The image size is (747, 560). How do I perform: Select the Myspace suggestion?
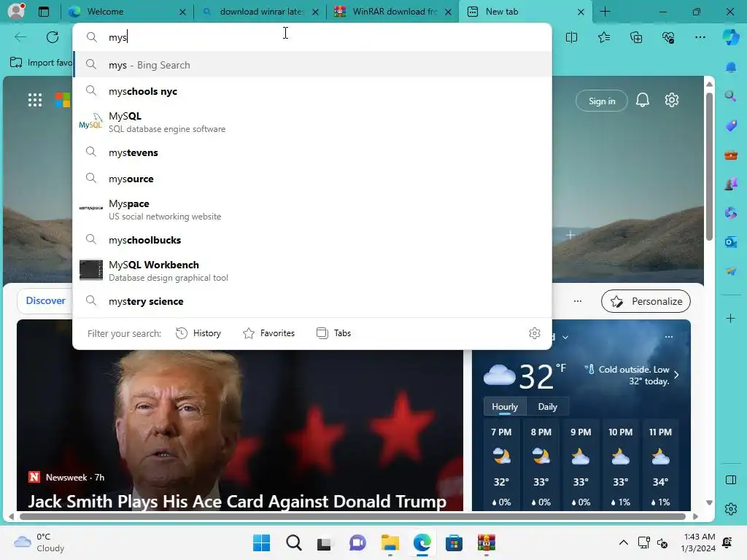[x=312, y=209]
